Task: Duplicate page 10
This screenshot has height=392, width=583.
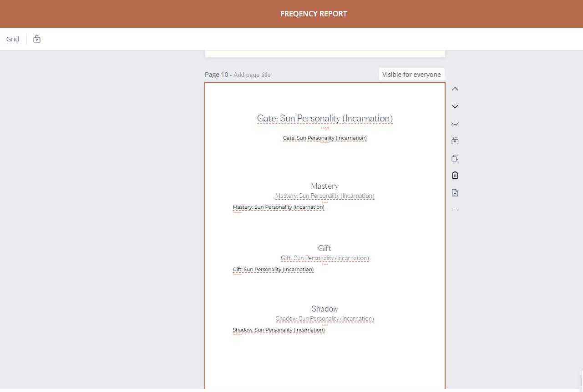Action: (x=455, y=158)
